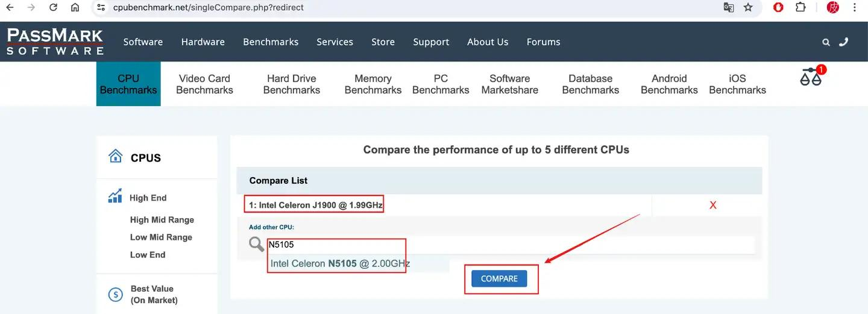Screen dimensions: 868x314
Task: Click the CPUS home icon in sidebar
Action: tap(115, 157)
